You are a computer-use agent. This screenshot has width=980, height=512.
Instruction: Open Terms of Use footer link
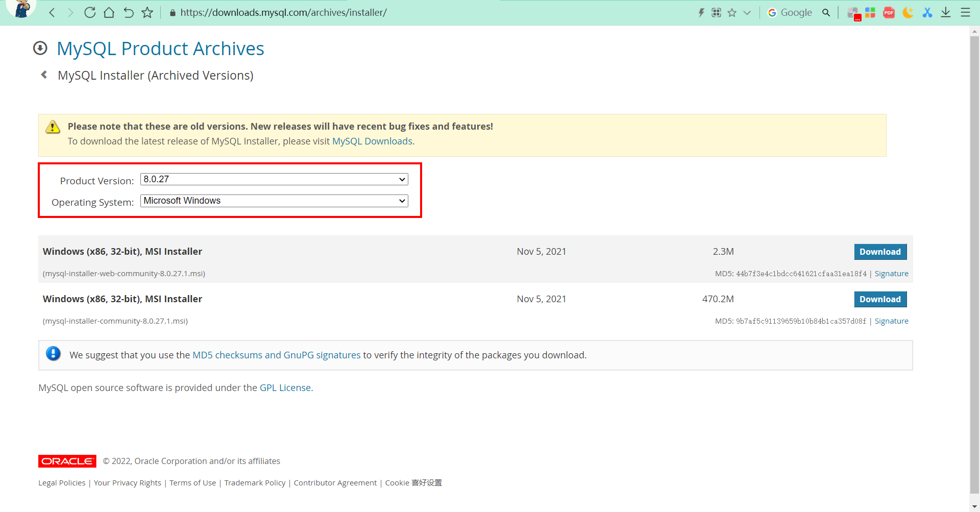coord(192,483)
